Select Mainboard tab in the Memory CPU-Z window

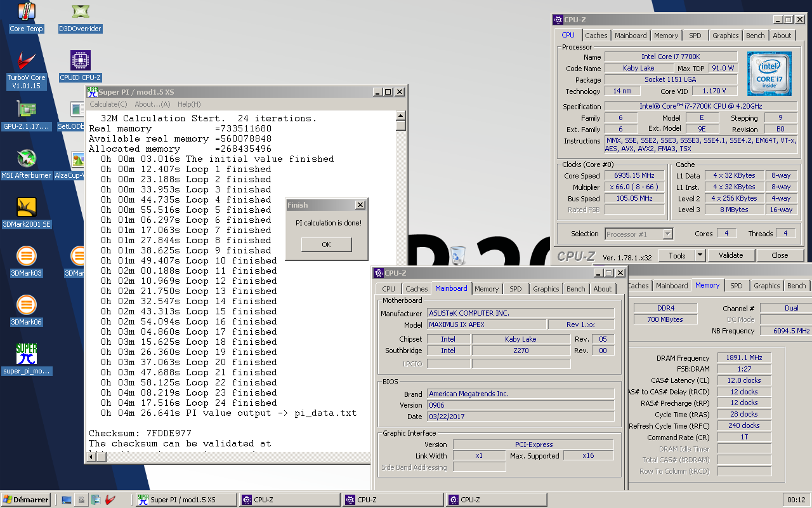(672, 286)
